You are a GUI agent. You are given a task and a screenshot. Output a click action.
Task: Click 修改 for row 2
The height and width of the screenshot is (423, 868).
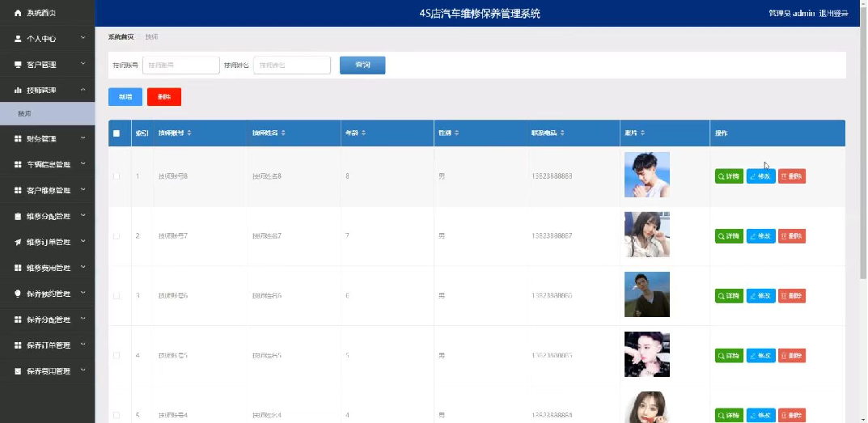[x=760, y=236]
